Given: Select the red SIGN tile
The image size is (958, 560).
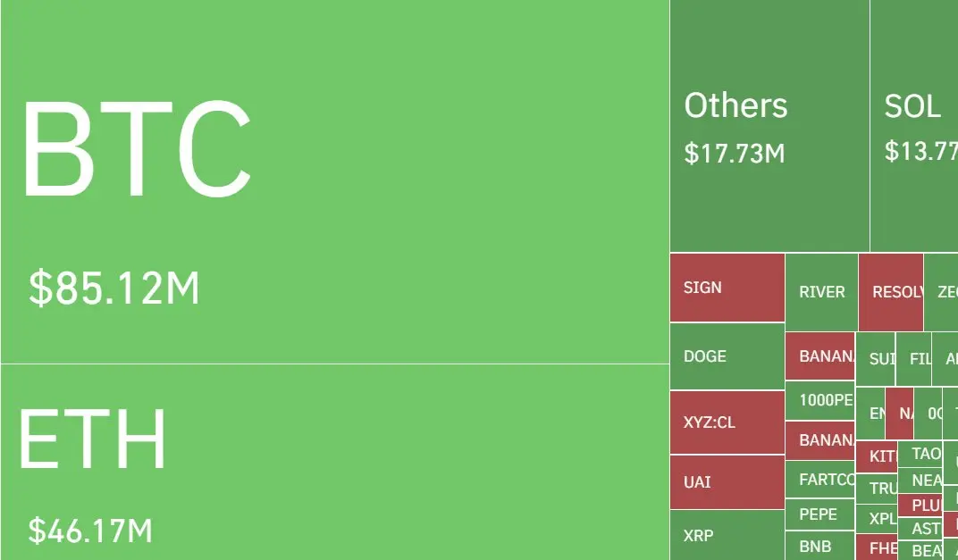Looking at the screenshot, I should click(727, 288).
